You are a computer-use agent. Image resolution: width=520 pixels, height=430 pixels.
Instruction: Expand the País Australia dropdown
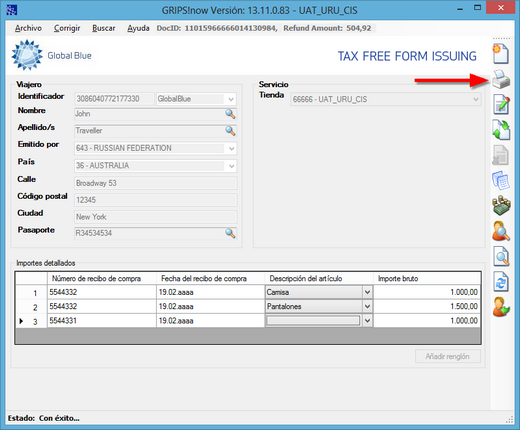click(232, 166)
